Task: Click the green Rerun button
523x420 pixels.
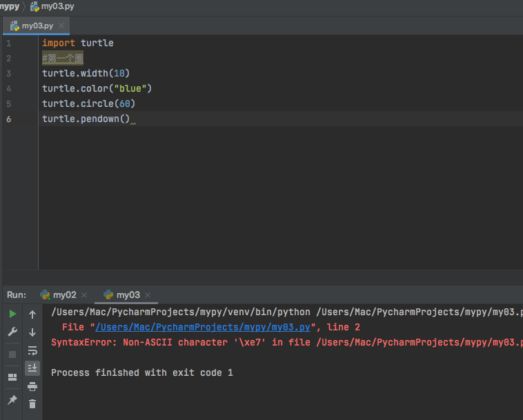Action: (12, 314)
